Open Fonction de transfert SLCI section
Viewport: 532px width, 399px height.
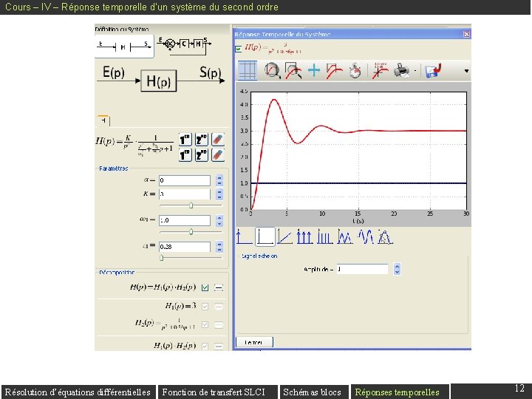pos(218,392)
